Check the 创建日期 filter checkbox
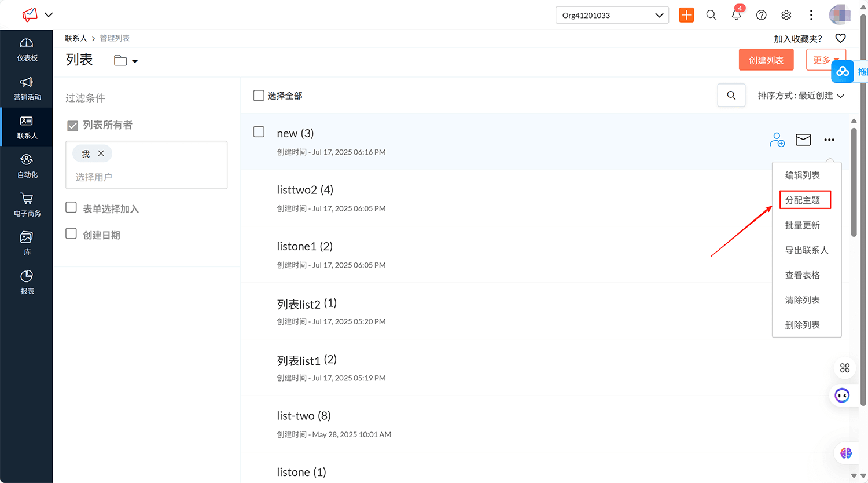 tap(71, 234)
